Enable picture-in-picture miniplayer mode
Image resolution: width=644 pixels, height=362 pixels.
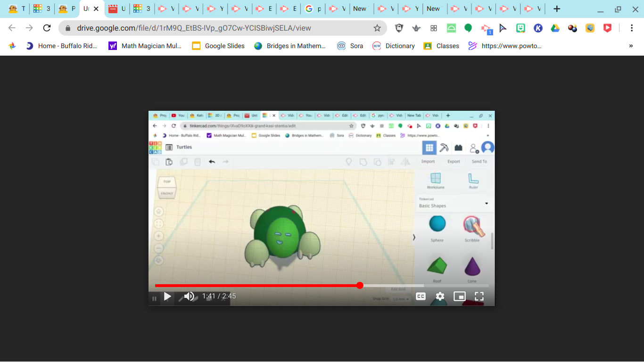click(460, 296)
